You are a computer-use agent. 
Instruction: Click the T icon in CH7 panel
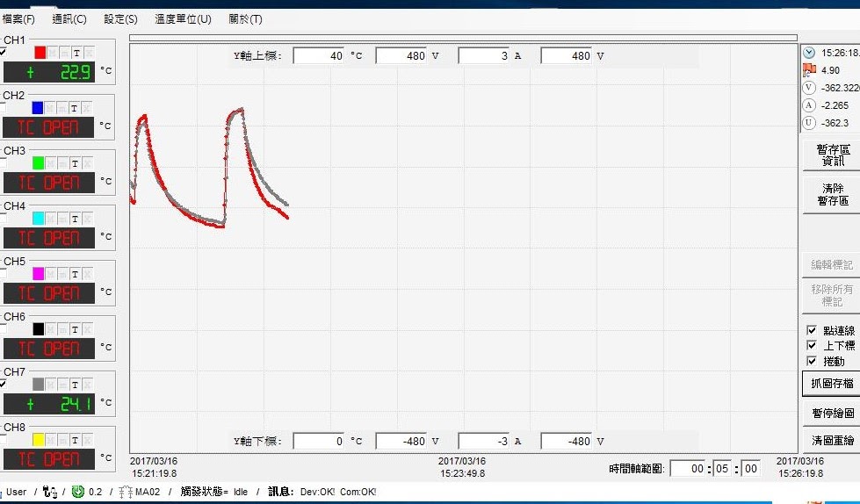(x=76, y=385)
